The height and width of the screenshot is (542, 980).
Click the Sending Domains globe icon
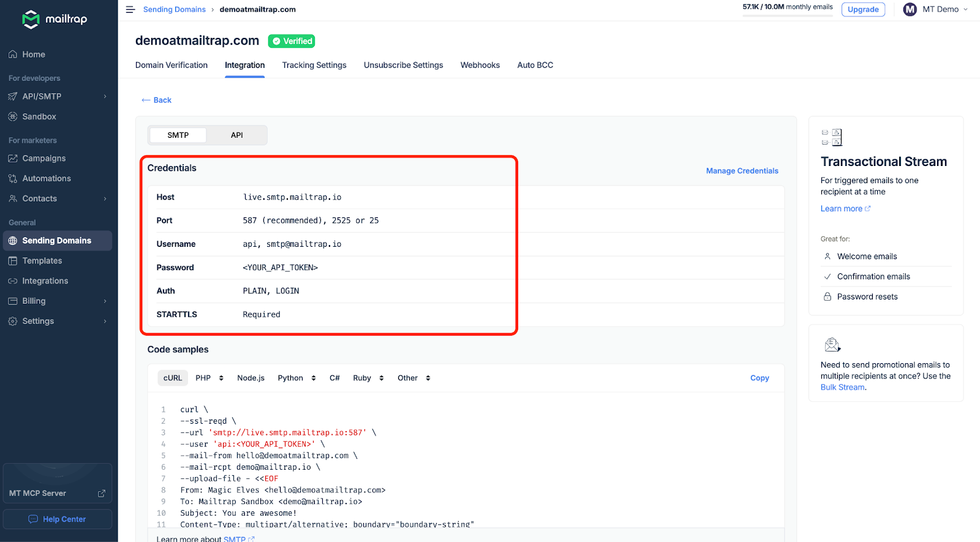click(13, 241)
